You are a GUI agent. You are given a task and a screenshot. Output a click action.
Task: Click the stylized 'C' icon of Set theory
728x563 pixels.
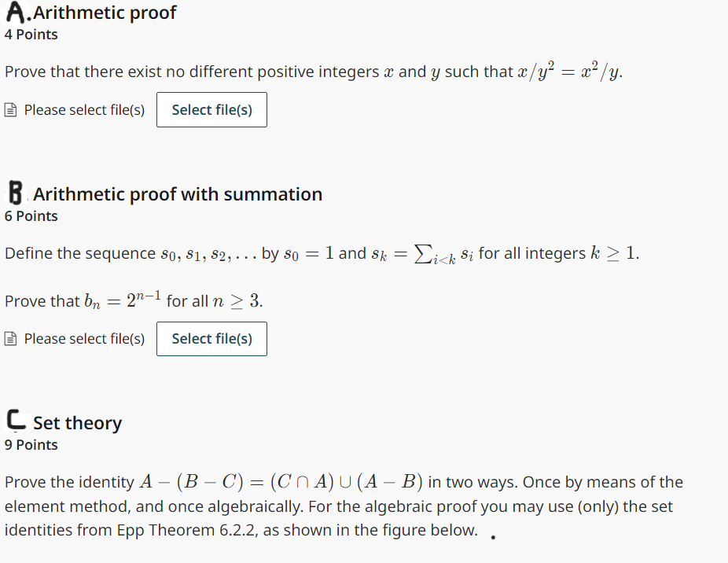(x=13, y=421)
